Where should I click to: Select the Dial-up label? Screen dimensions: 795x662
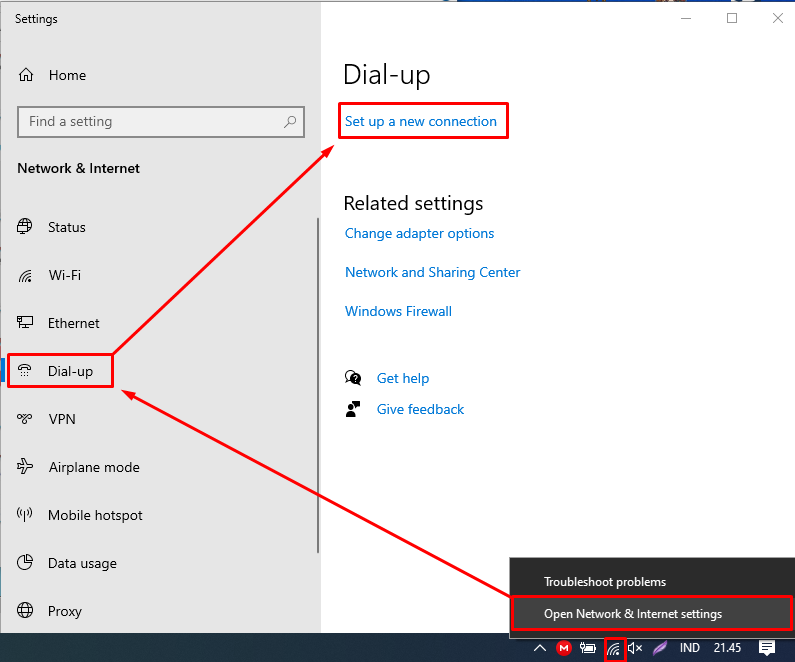[70, 371]
